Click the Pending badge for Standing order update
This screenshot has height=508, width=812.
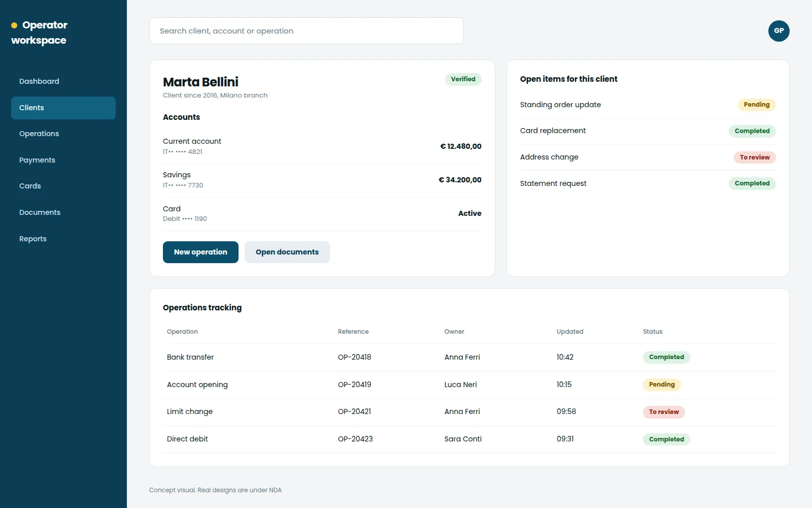(757, 105)
